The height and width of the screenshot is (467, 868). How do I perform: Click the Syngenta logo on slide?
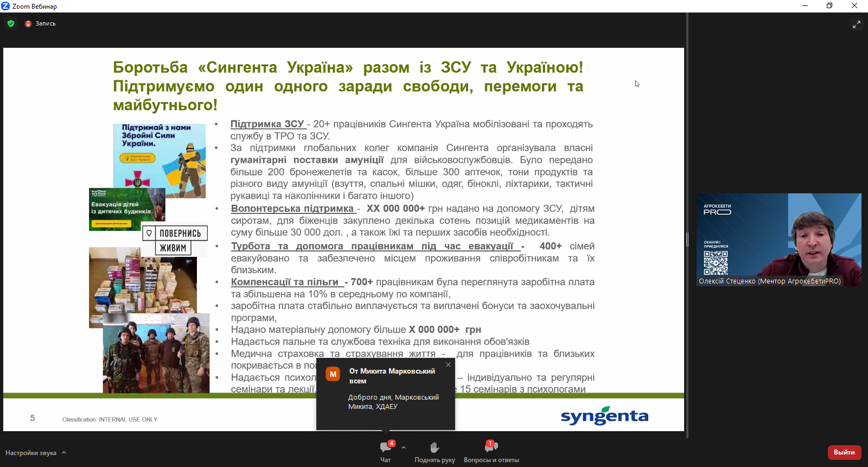click(x=604, y=416)
